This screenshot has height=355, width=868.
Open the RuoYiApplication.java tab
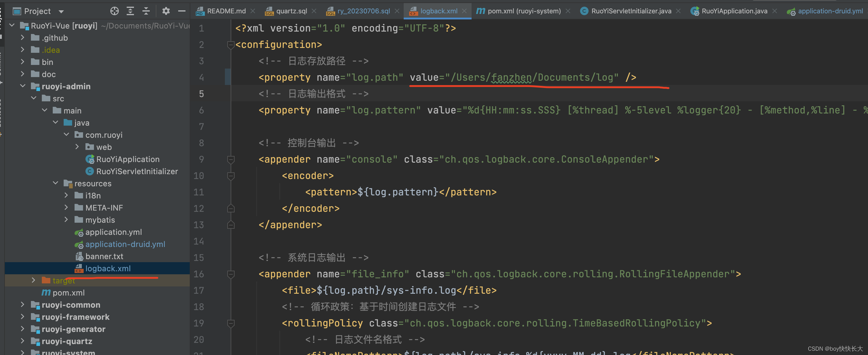(x=734, y=11)
